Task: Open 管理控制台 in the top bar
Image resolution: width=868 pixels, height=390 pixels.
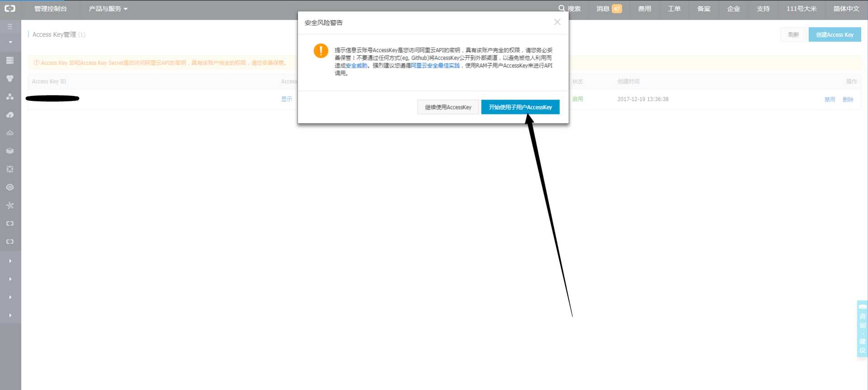Action: point(51,9)
